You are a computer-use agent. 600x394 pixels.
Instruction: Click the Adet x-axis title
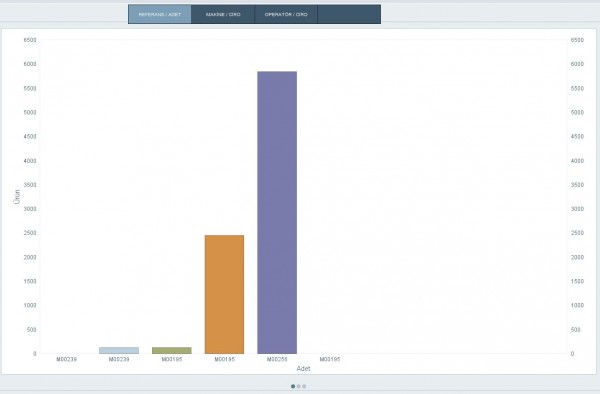(303, 368)
